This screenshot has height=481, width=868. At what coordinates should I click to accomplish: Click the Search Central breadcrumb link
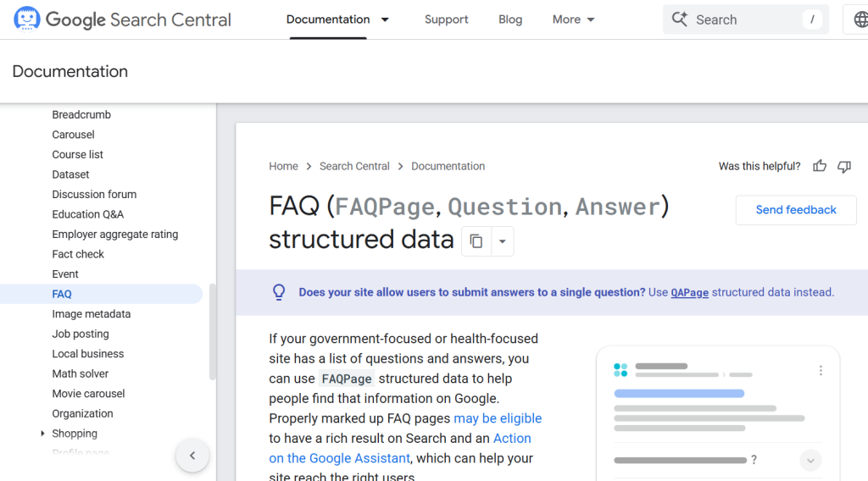pyautogui.click(x=354, y=166)
